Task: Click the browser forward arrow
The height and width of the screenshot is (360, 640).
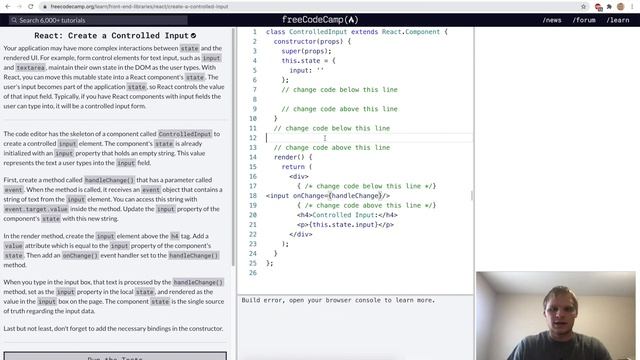Action: point(19,7)
